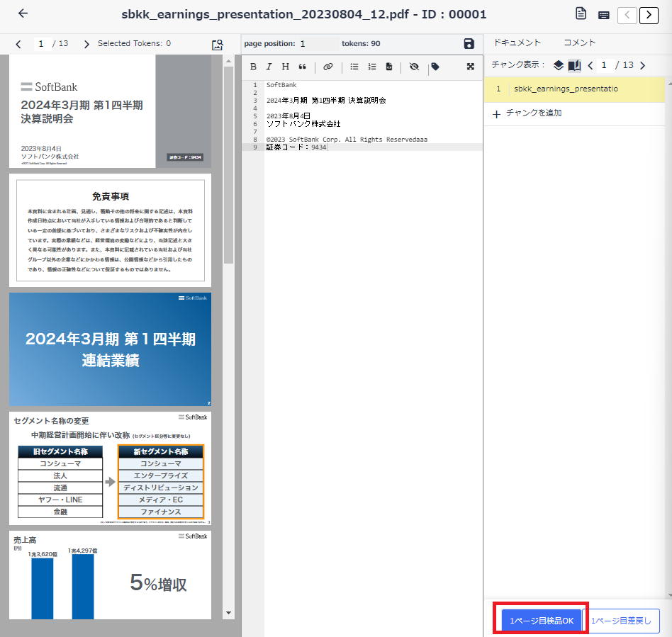Add a new chunk with チャンクを追加
Viewport: 672px width, 637px height.
[527, 113]
